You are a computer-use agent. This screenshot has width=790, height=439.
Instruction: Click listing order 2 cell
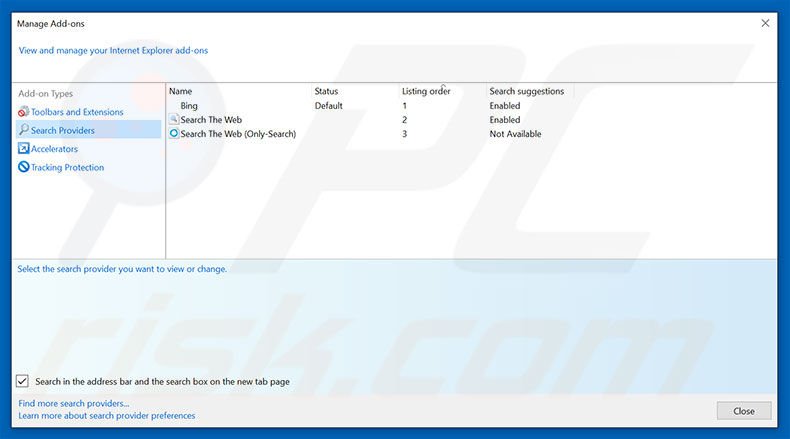coord(404,120)
